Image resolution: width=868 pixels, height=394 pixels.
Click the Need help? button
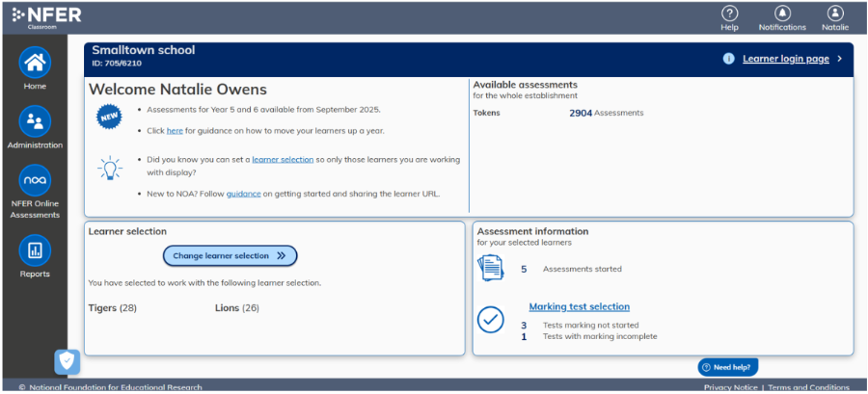tap(727, 367)
